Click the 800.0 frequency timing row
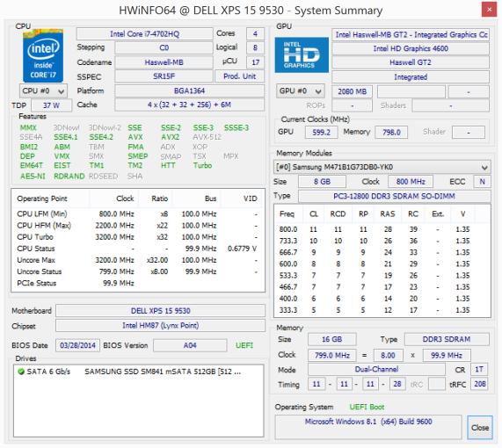 point(382,229)
